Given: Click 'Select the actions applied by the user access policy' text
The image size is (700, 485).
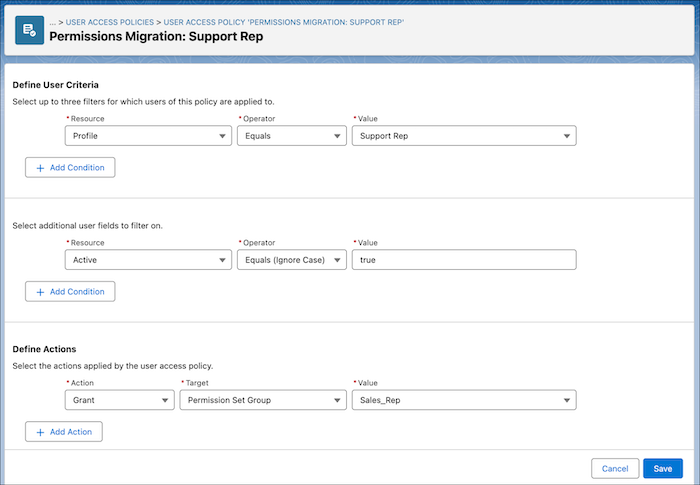Looking at the screenshot, I should (x=113, y=366).
